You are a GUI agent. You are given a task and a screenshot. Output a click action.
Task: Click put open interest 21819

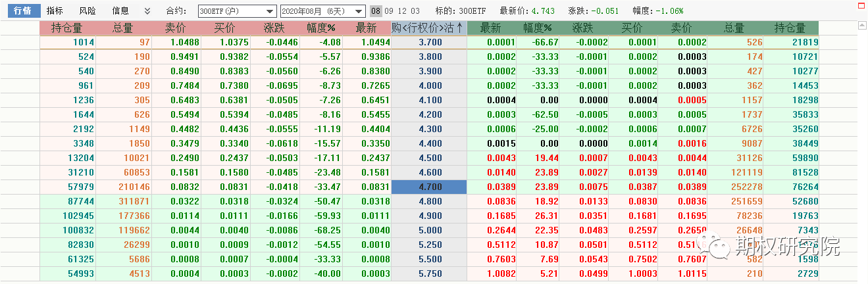coord(804,42)
